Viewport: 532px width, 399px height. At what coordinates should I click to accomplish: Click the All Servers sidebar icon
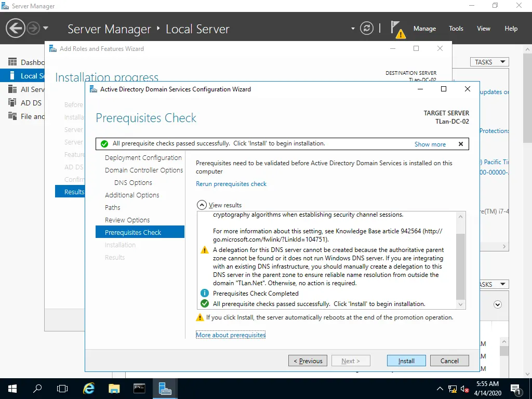tap(12, 89)
